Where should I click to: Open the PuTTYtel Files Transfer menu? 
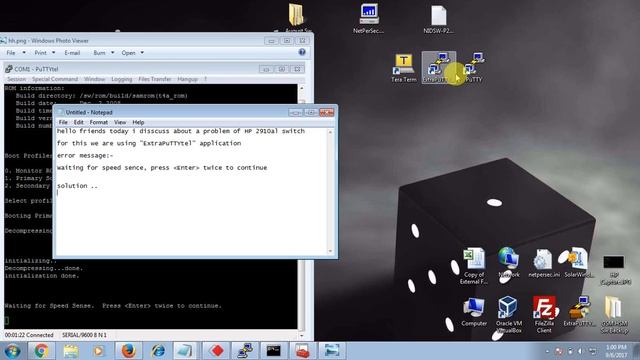(x=154, y=79)
